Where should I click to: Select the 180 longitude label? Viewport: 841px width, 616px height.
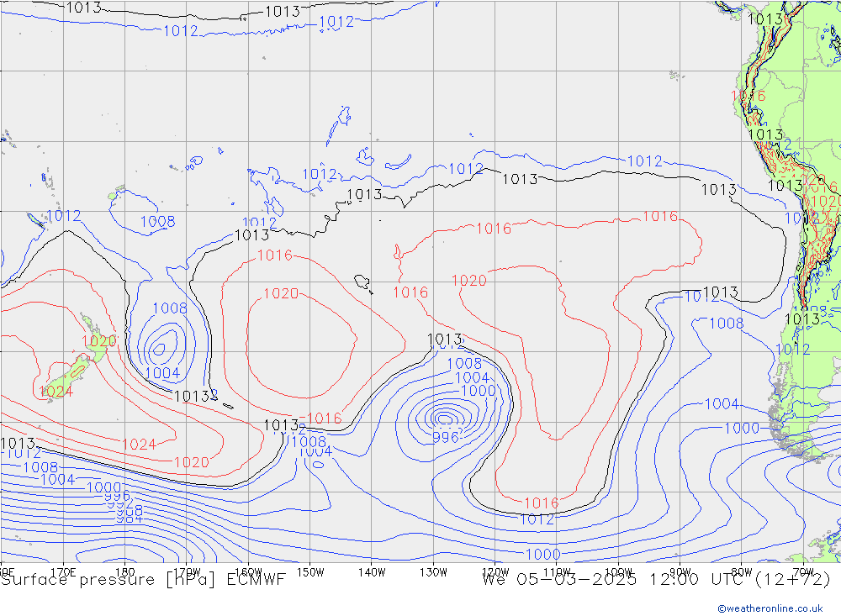(x=125, y=572)
